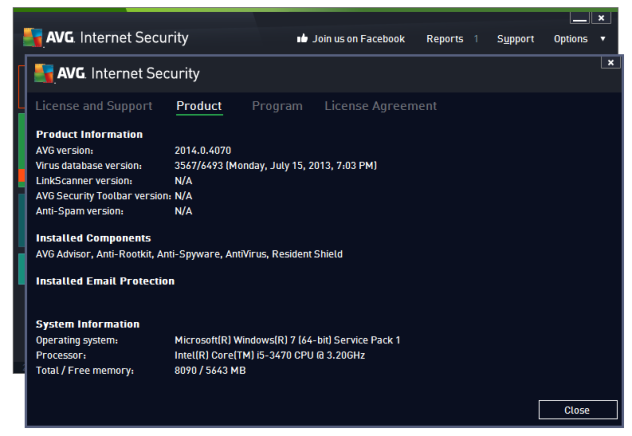Click the AVG logo icon in the dialog header
Screen dimensions: 632x436
click(x=44, y=73)
